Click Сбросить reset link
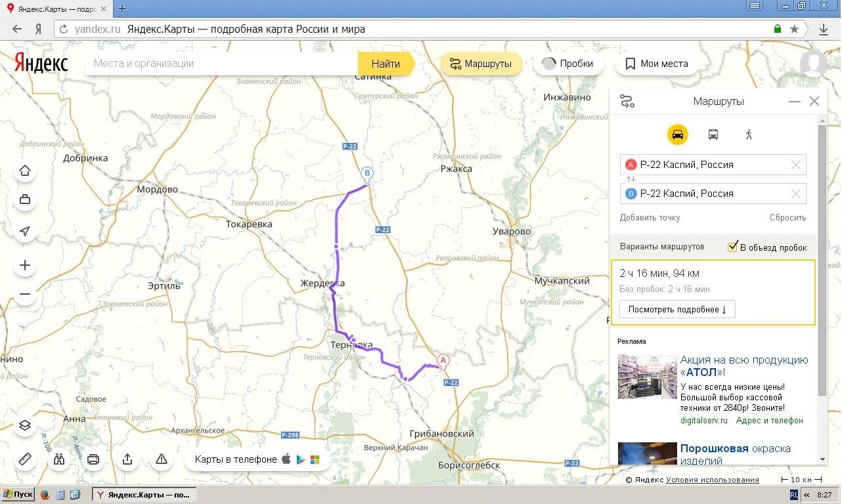 787,217
